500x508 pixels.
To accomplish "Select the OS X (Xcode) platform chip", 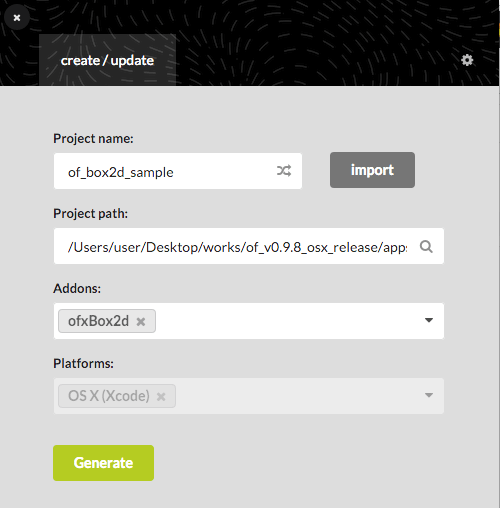I will [x=109, y=396].
